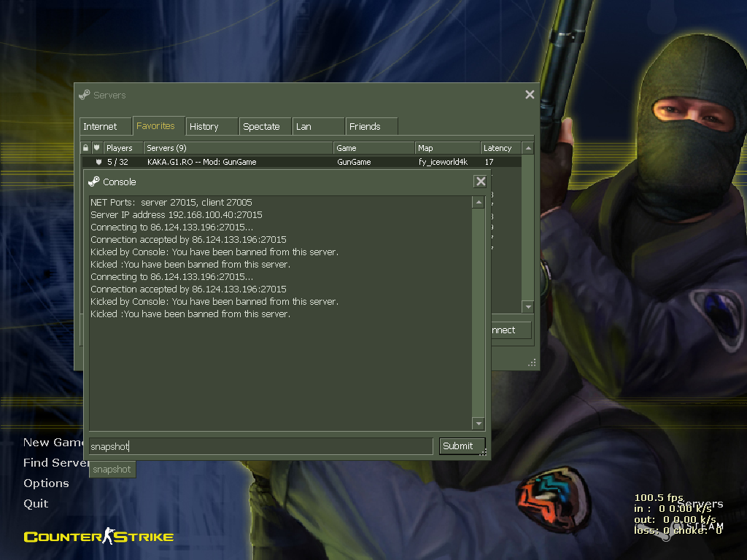
Task: Grab the Console resize grip corner
Action: point(483,452)
